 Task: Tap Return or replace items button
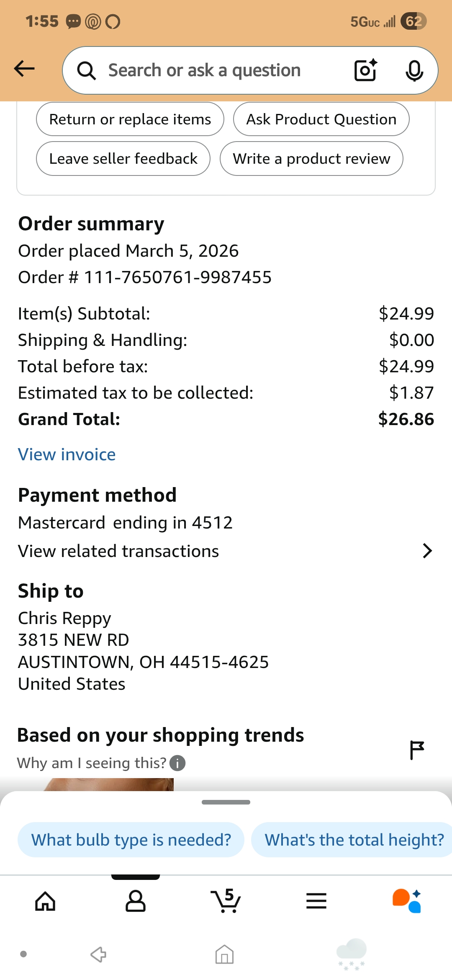pyautogui.click(x=130, y=119)
